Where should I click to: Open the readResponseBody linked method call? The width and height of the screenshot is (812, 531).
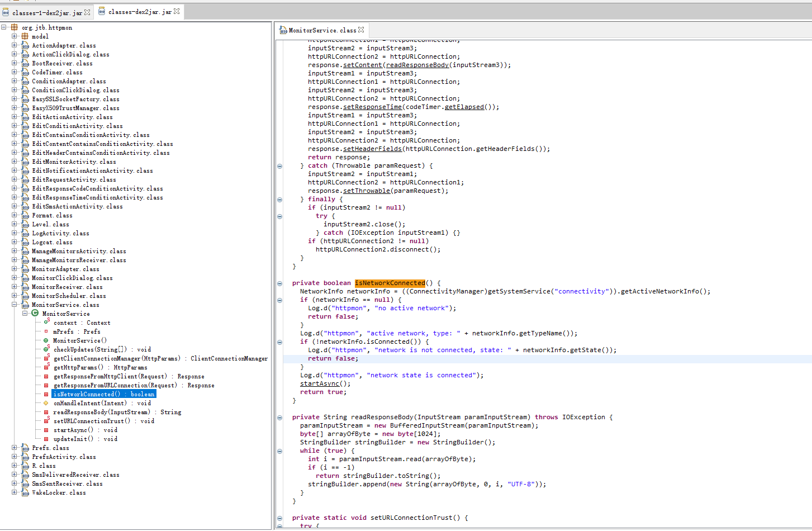coord(417,65)
